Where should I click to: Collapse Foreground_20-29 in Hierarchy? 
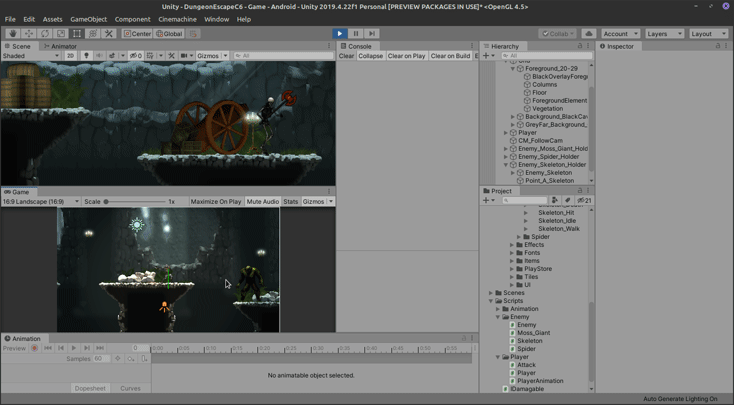pyautogui.click(x=513, y=69)
